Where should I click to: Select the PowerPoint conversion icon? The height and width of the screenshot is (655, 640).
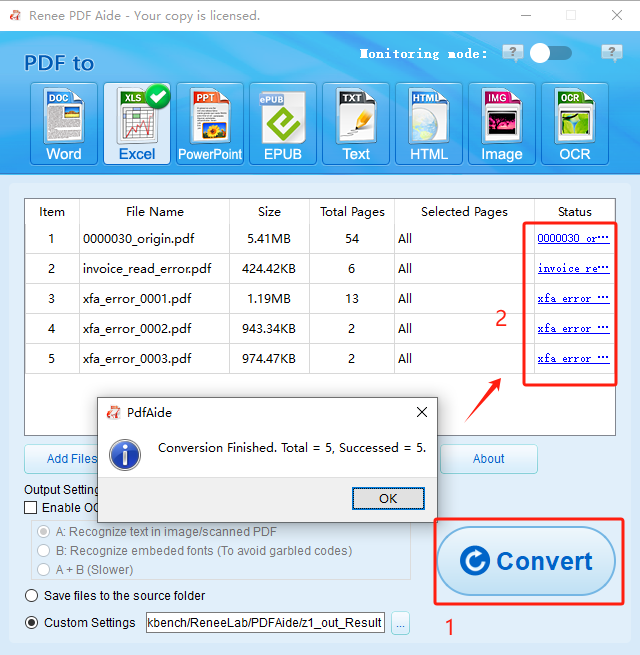tap(210, 123)
